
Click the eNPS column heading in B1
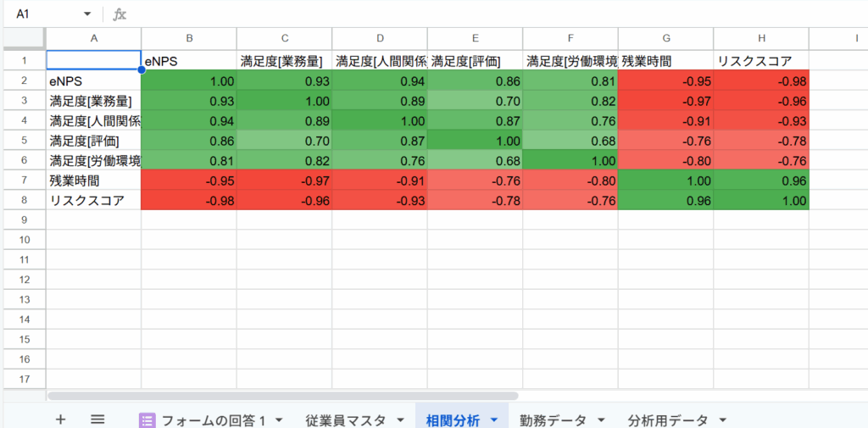click(x=189, y=60)
